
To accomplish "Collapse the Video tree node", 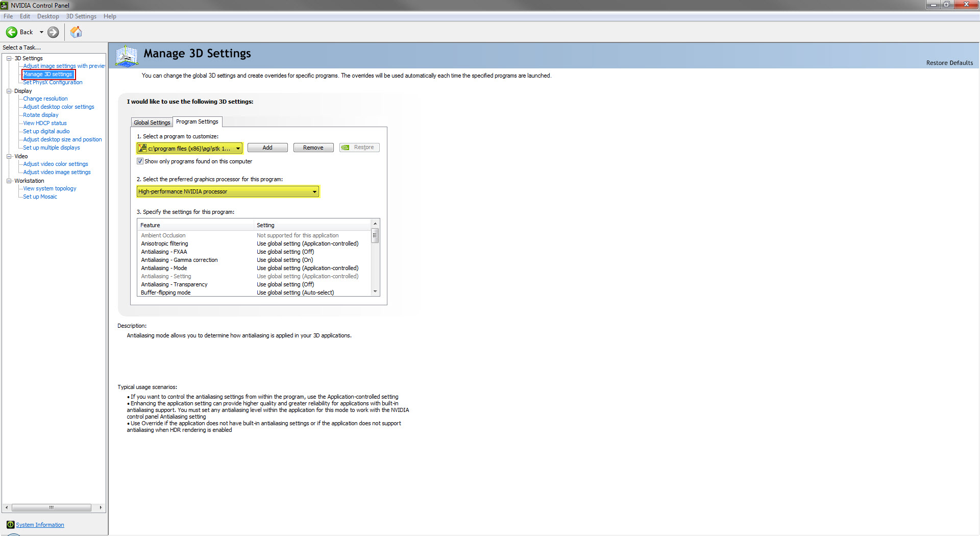I will point(9,156).
